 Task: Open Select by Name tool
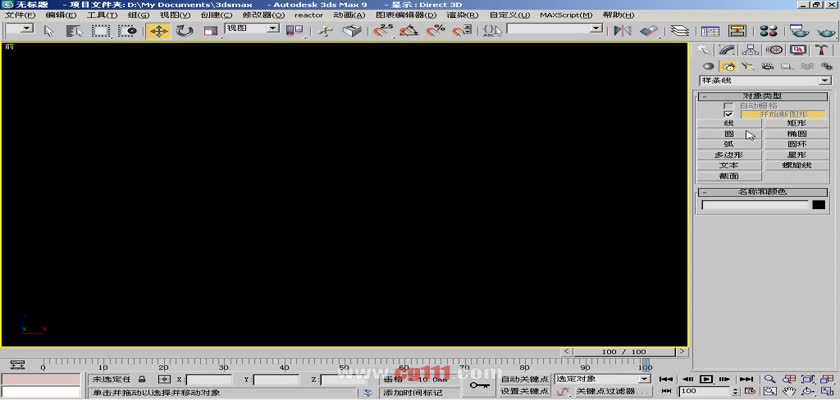point(74,31)
